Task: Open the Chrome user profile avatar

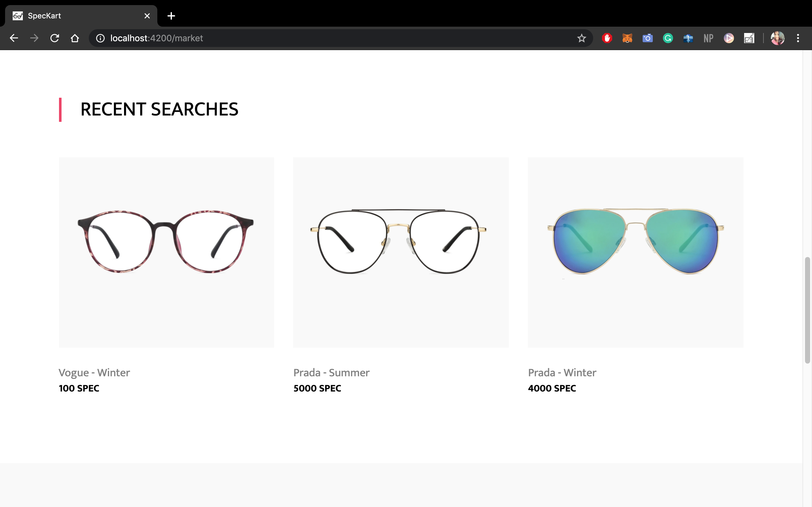Action: [777, 38]
